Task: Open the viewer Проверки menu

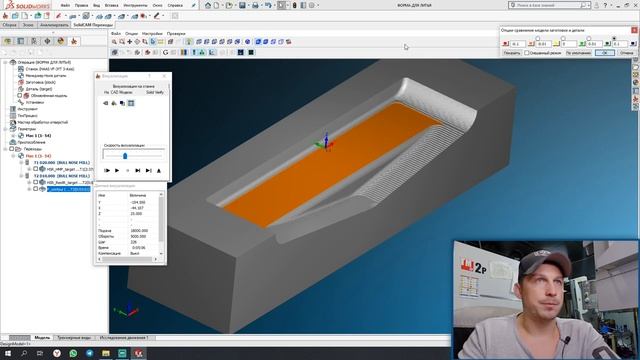Action: coord(176,33)
